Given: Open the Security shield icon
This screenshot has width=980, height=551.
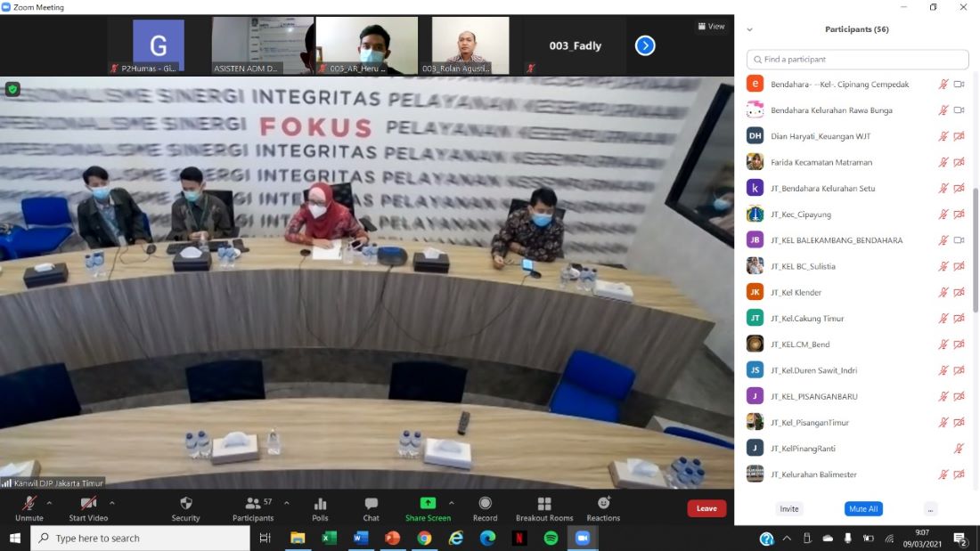Looking at the screenshot, I should 185,504.
